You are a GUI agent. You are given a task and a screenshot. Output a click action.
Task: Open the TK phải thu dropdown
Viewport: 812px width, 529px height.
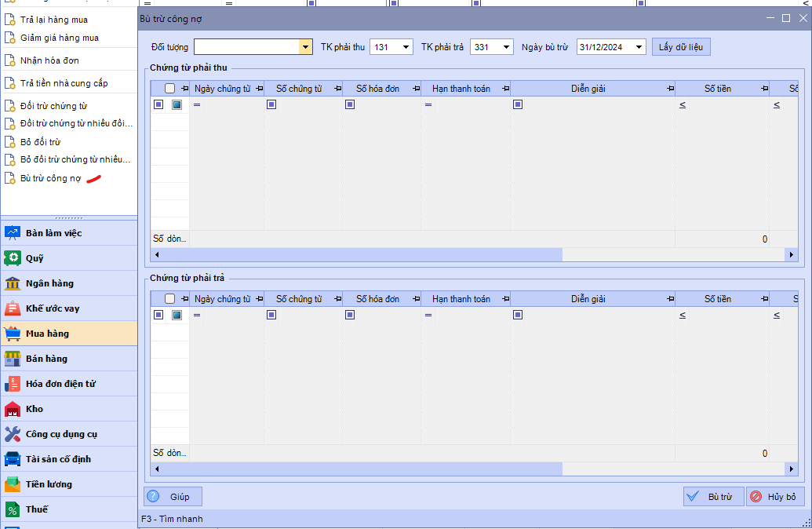coord(405,47)
